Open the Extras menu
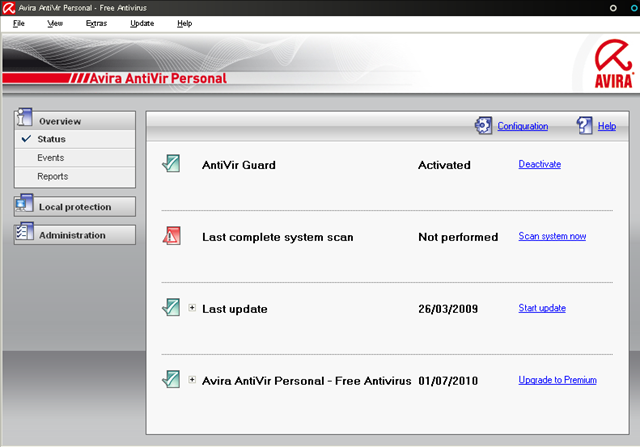This screenshot has width=640, height=447. pyautogui.click(x=96, y=24)
